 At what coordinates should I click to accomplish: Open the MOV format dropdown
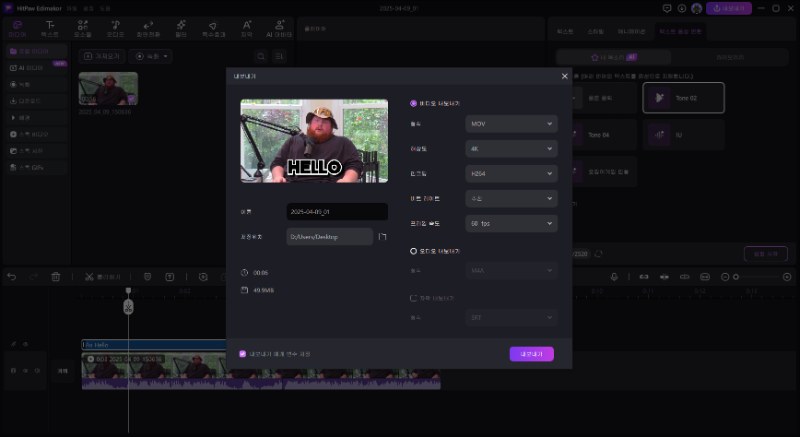click(x=511, y=124)
